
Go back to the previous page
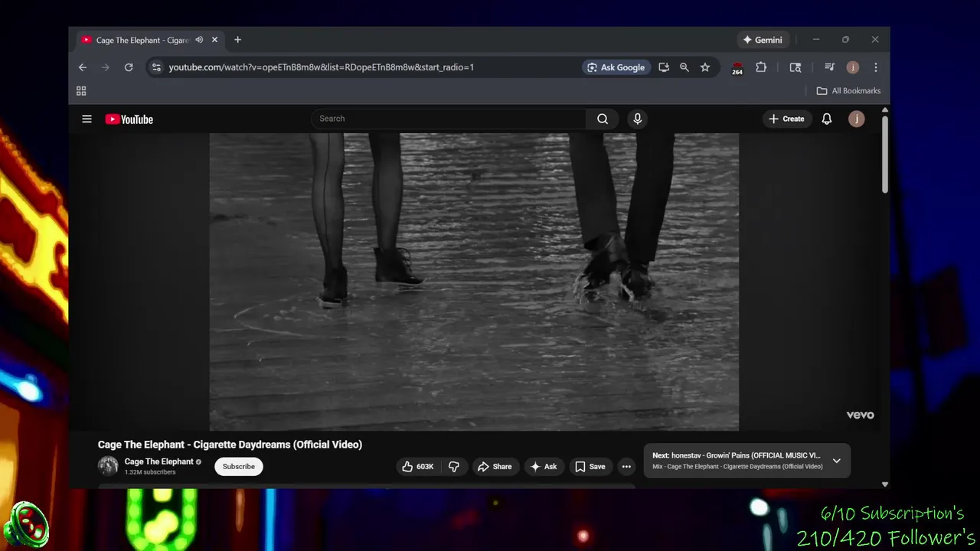tap(83, 67)
